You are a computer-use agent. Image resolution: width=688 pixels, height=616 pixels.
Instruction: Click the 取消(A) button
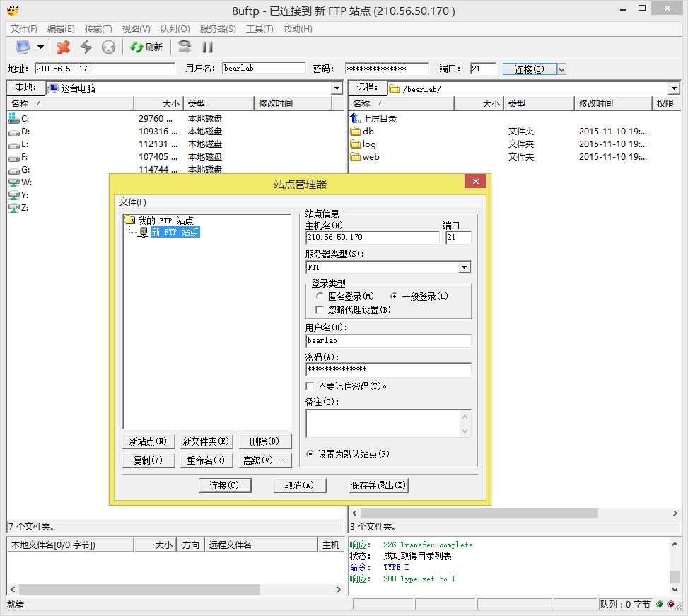tap(300, 485)
